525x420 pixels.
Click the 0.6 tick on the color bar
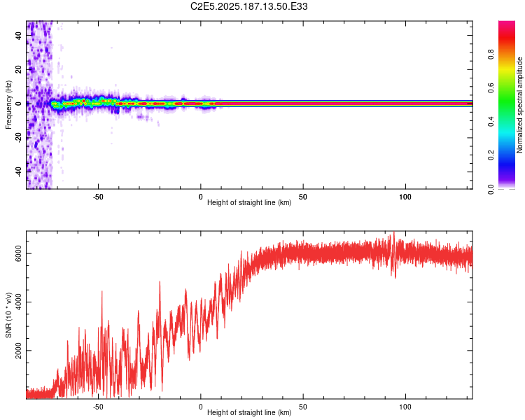point(491,88)
